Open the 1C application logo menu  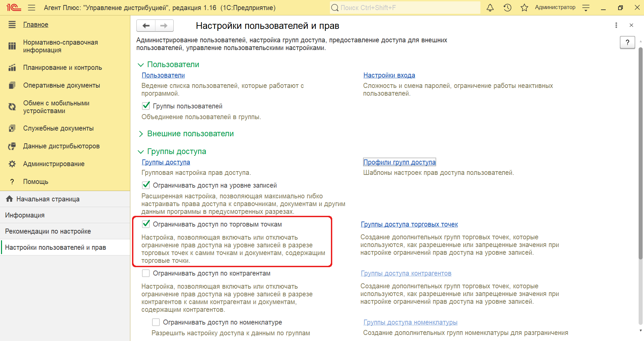point(14,7)
